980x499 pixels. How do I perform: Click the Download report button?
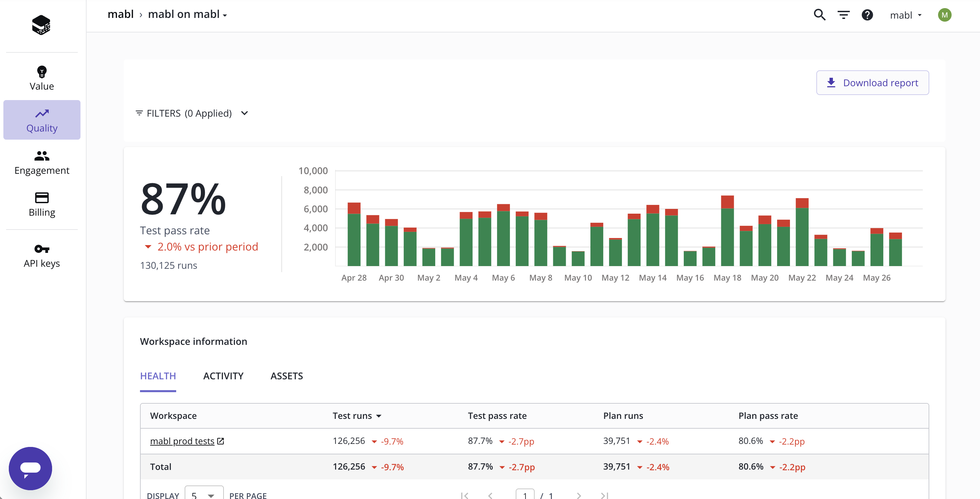tap(872, 82)
